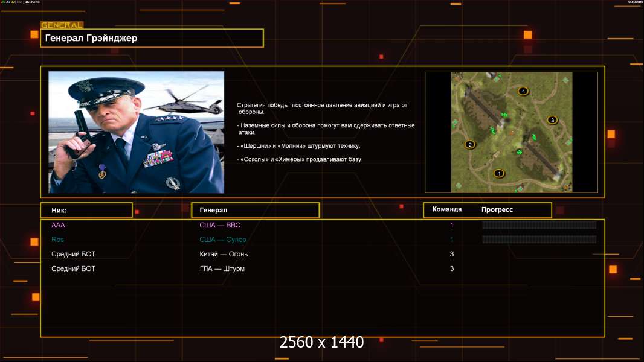Click start position marker 1 on map
This screenshot has height=362, width=644.
(x=498, y=173)
